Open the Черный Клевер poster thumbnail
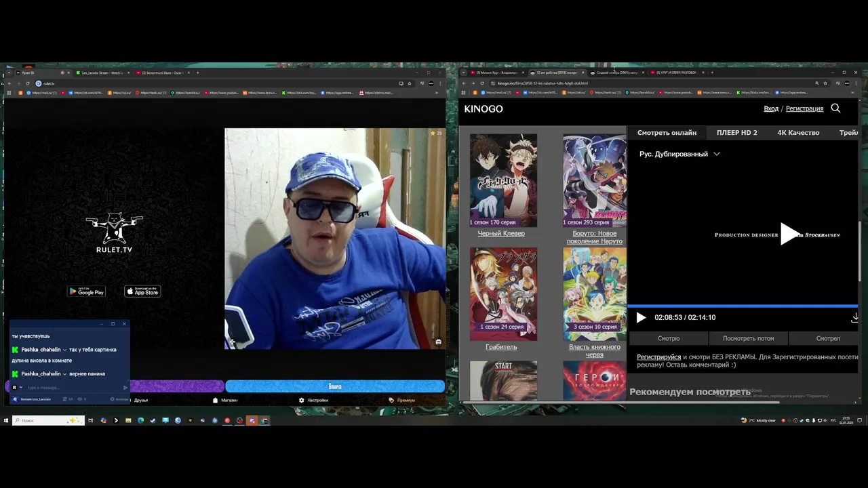Image resolution: width=868 pixels, height=488 pixels. pyautogui.click(x=503, y=180)
